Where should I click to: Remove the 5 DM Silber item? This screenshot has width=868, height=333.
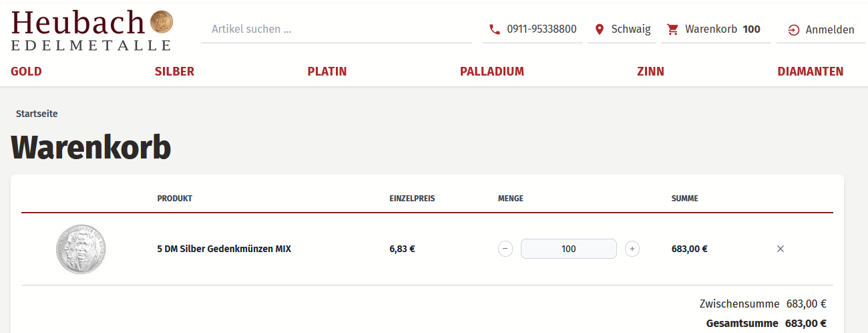tap(781, 249)
